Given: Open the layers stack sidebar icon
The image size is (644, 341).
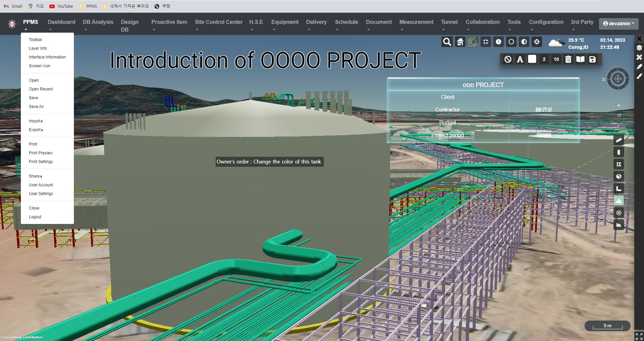Looking at the screenshot, I should 639,48.
